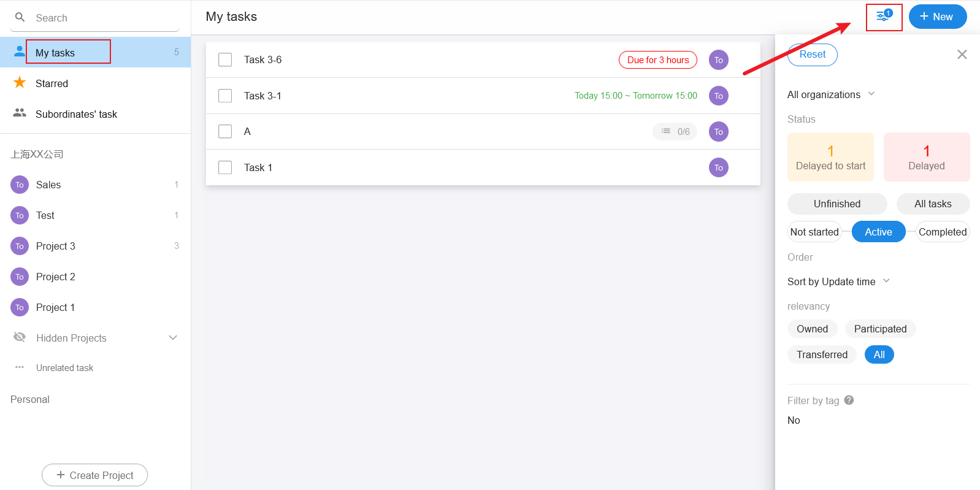Click Task 3-6 assignee avatar
The width and height of the screenshot is (980, 490).
point(718,60)
